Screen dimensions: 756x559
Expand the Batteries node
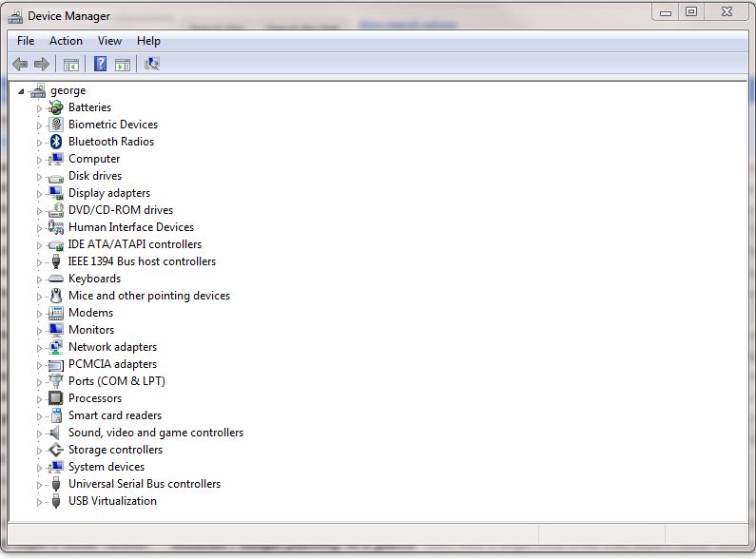tap(39, 108)
